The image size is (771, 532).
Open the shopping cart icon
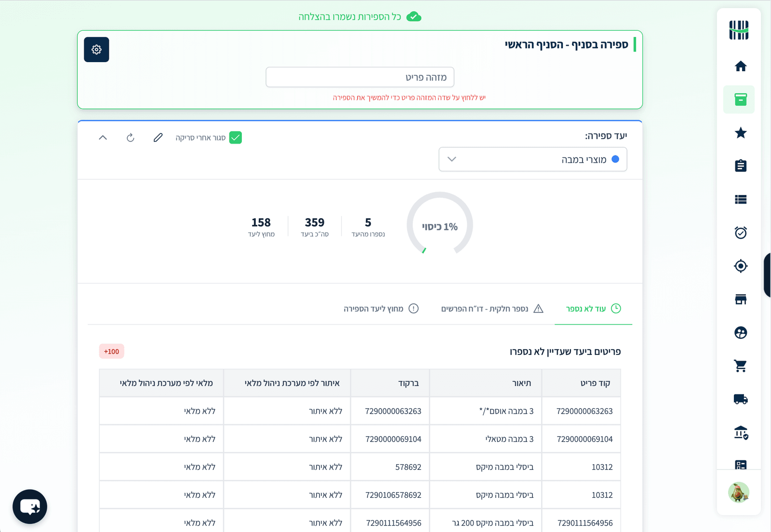click(x=741, y=366)
